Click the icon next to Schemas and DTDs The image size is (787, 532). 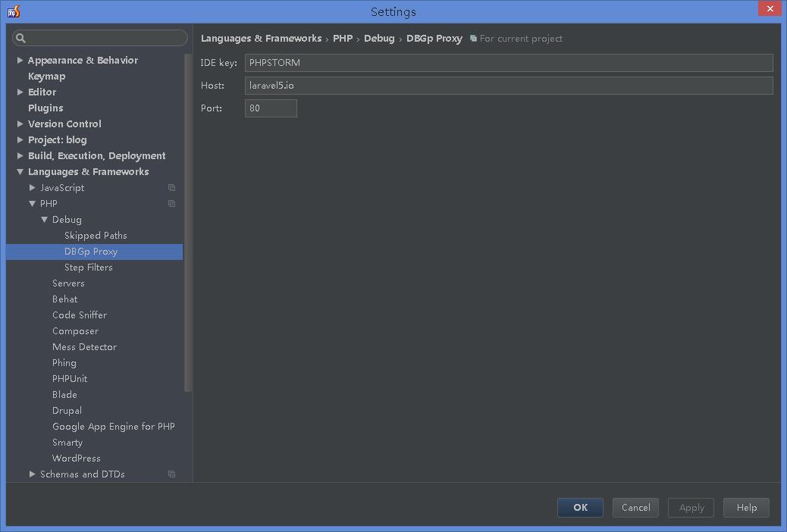coord(171,474)
